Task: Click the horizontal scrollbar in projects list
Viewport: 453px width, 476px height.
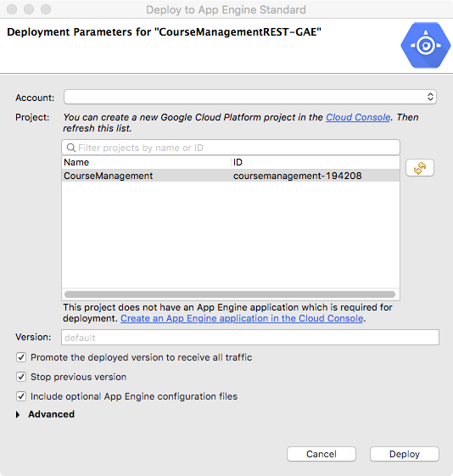Action: (x=230, y=294)
